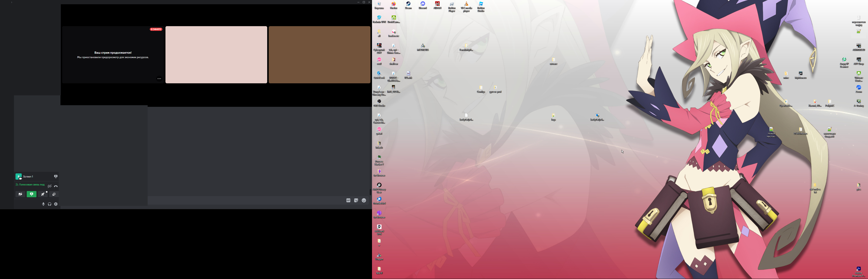Click stop stream icon next to Screen 1
Image resolution: width=868 pixels, height=279 pixels.
coord(56,176)
